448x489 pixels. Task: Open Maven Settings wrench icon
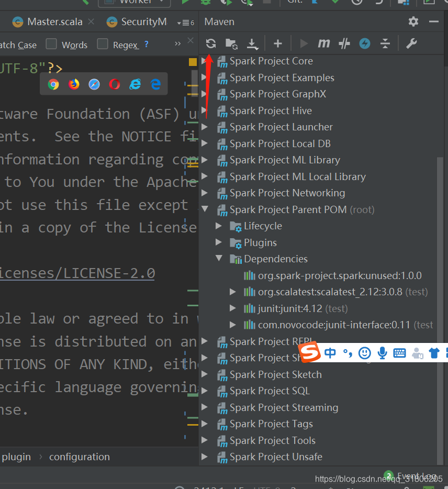pyautogui.click(x=411, y=43)
